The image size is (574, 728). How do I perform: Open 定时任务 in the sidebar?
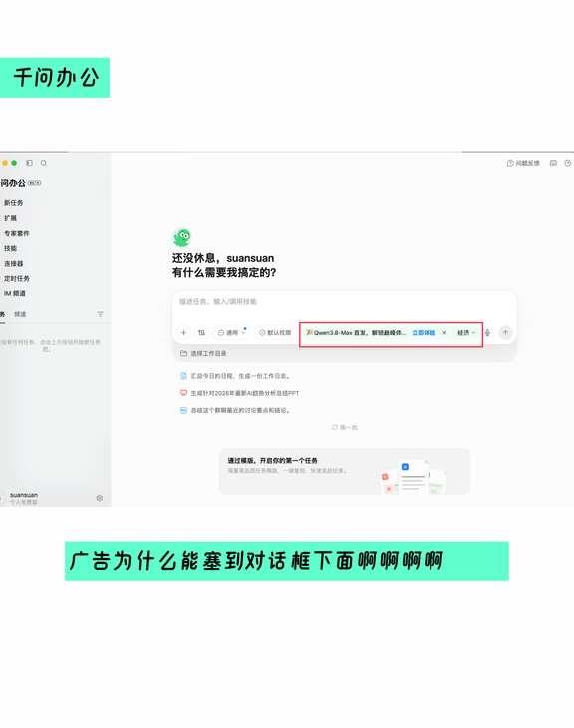click(x=17, y=278)
